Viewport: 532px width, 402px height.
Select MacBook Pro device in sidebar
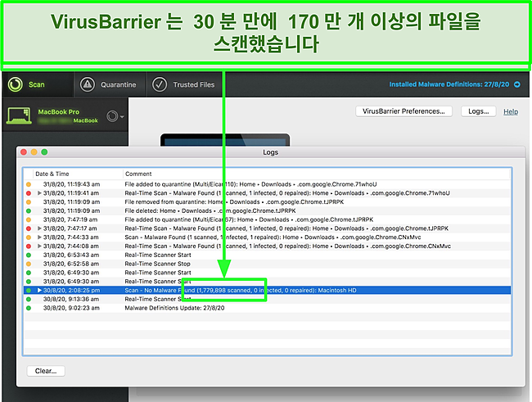click(65, 115)
